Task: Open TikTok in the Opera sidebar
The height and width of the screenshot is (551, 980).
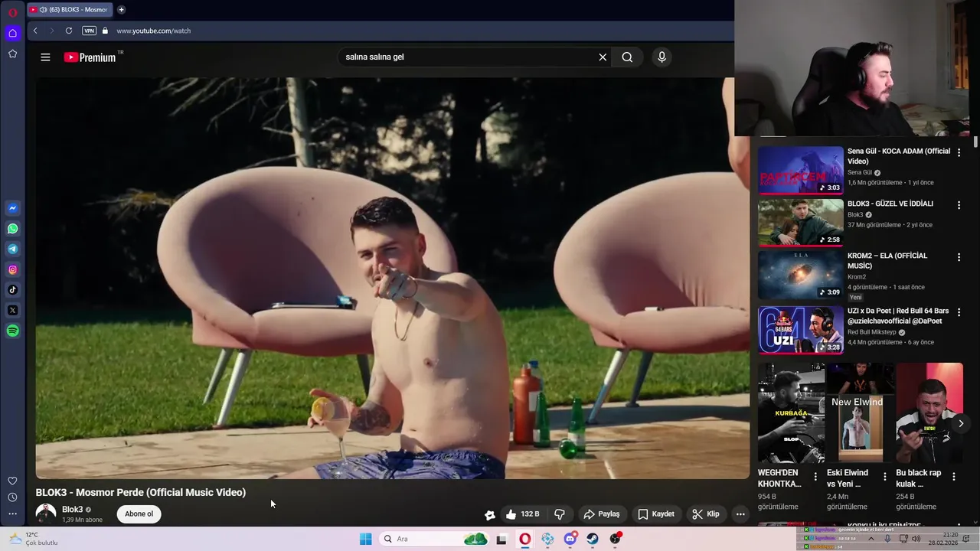Action: [x=12, y=290]
